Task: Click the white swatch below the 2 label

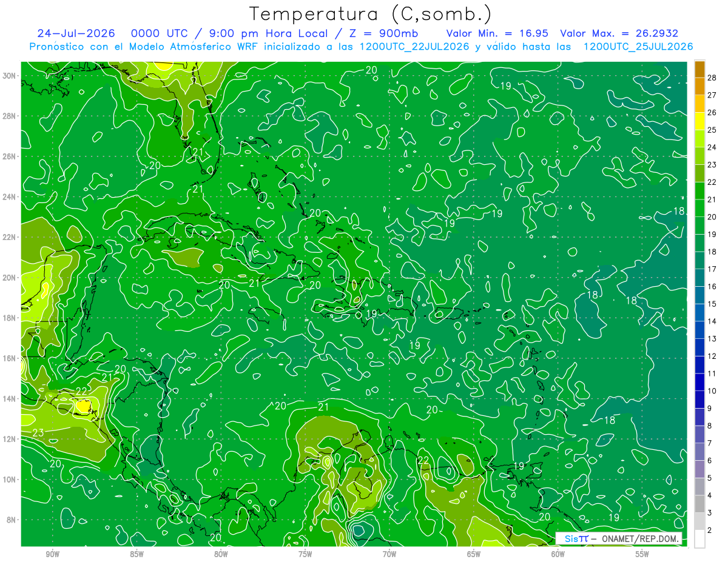Action: (x=699, y=538)
